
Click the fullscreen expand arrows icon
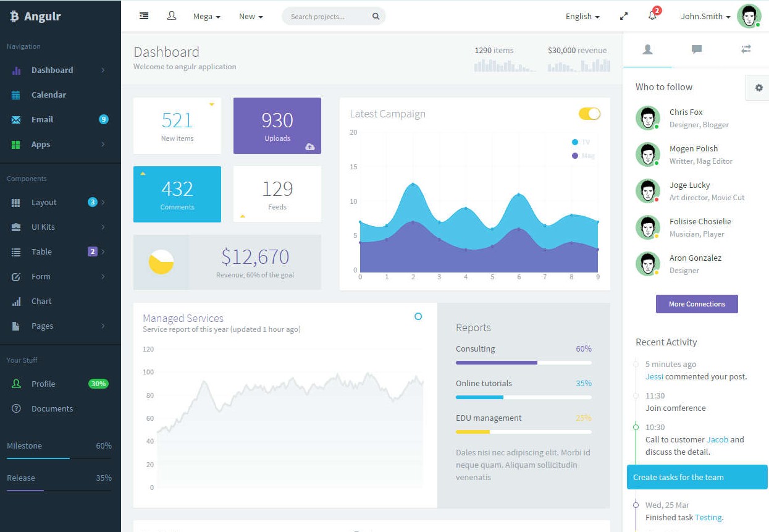(624, 17)
